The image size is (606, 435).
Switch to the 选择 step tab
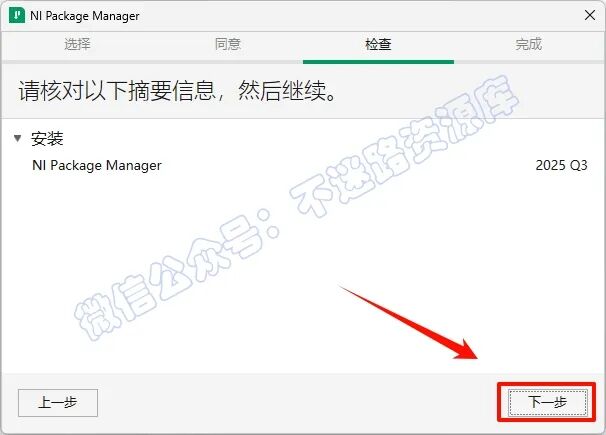point(77,44)
